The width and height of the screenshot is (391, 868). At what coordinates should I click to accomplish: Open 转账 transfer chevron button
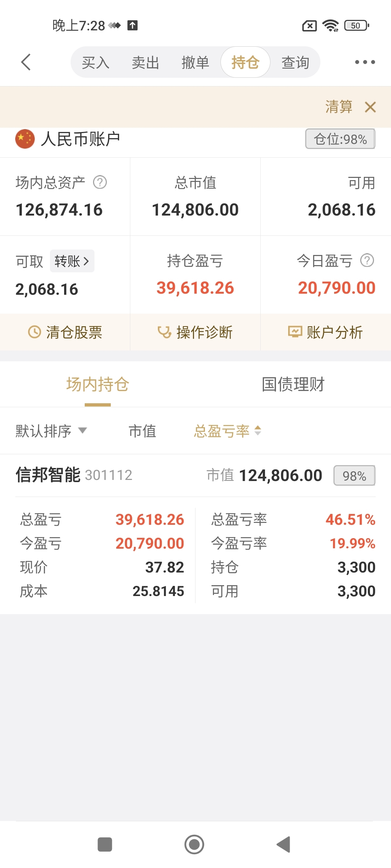[x=72, y=261]
